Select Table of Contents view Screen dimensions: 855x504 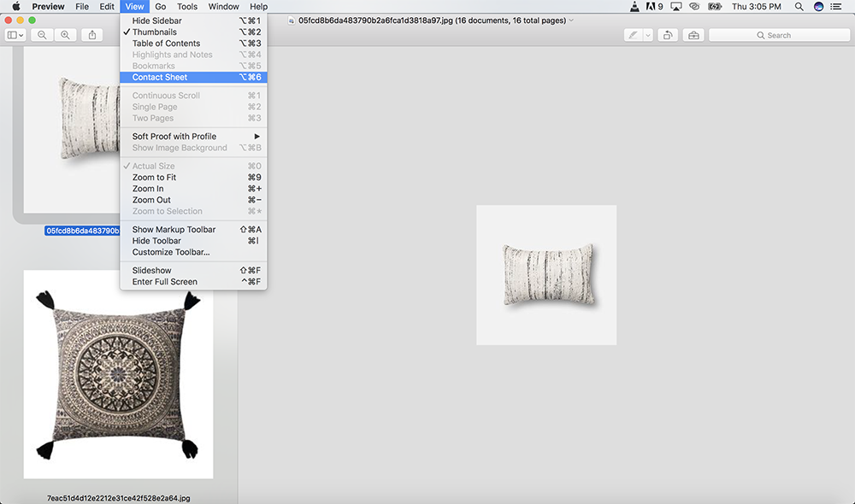coord(193,43)
